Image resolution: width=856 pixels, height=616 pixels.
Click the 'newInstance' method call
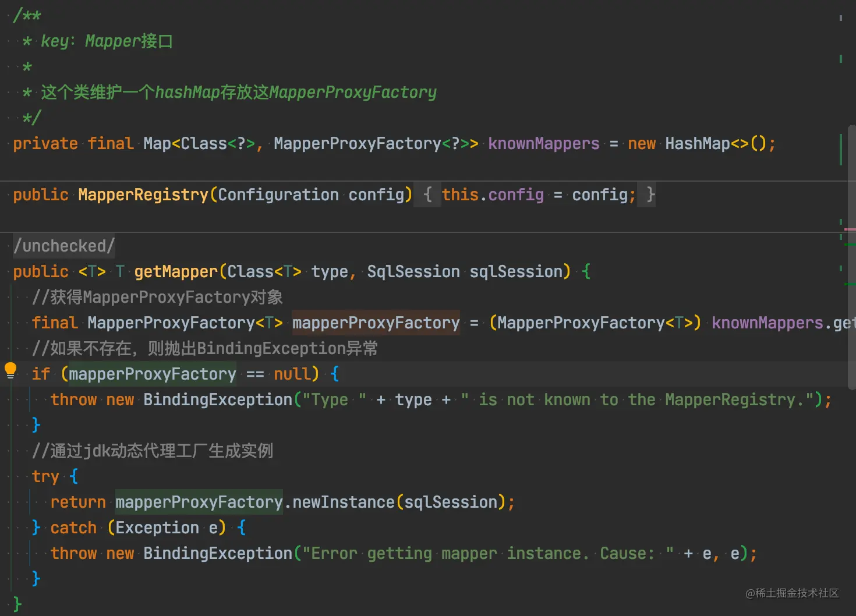344,502
